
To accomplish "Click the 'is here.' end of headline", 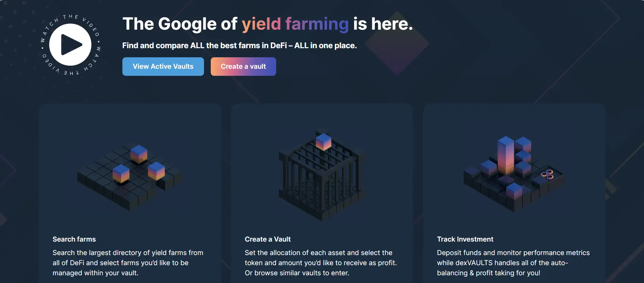I will [x=383, y=24].
